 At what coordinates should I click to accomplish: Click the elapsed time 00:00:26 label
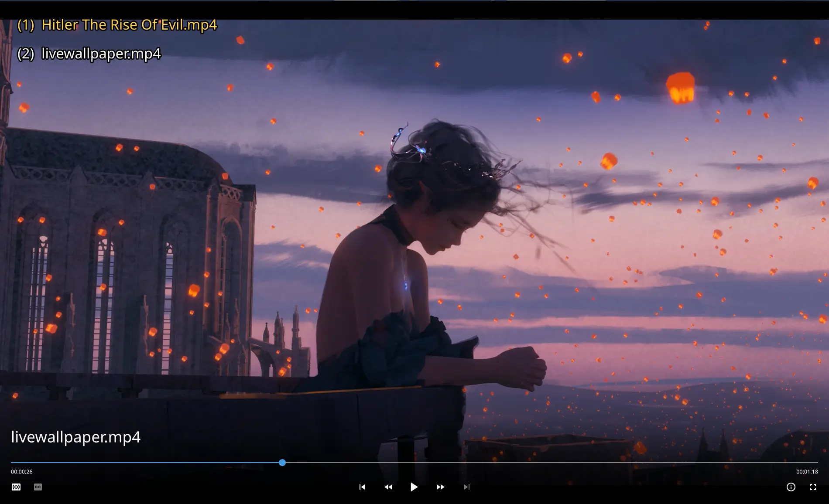pos(22,472)
